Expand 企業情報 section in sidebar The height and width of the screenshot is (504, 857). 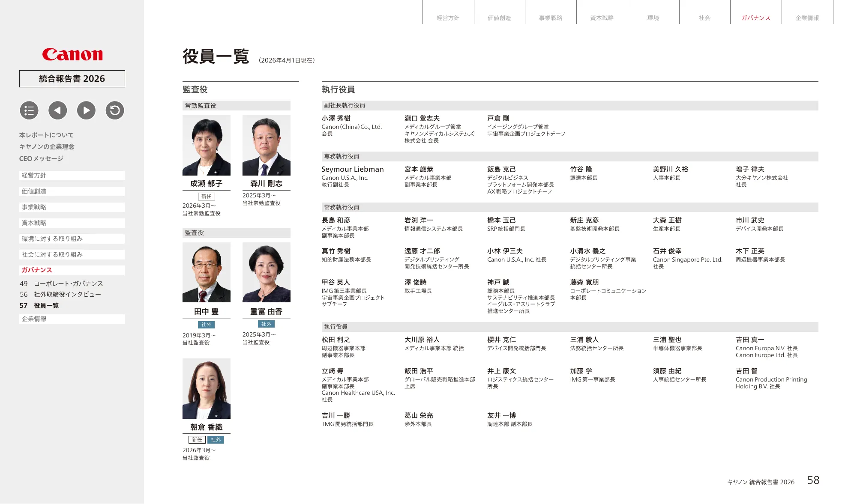pyautogui.click(x=72, y=319)
